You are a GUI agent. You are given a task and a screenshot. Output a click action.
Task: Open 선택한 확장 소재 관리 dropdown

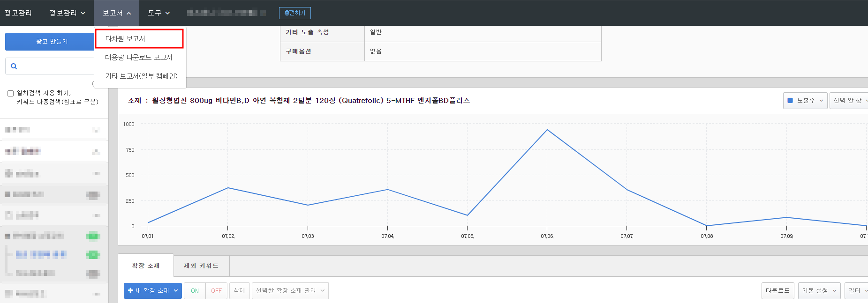(290, 290)
